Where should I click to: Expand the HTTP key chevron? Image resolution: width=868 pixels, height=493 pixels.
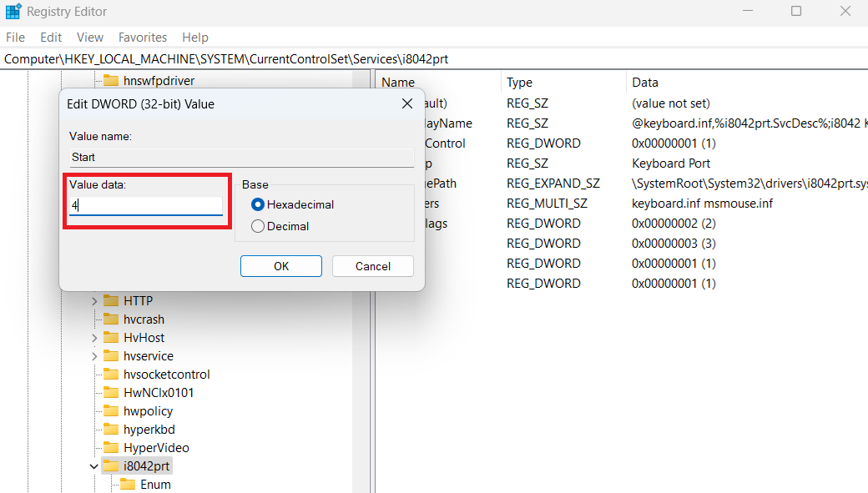click(x=94, y=300)
